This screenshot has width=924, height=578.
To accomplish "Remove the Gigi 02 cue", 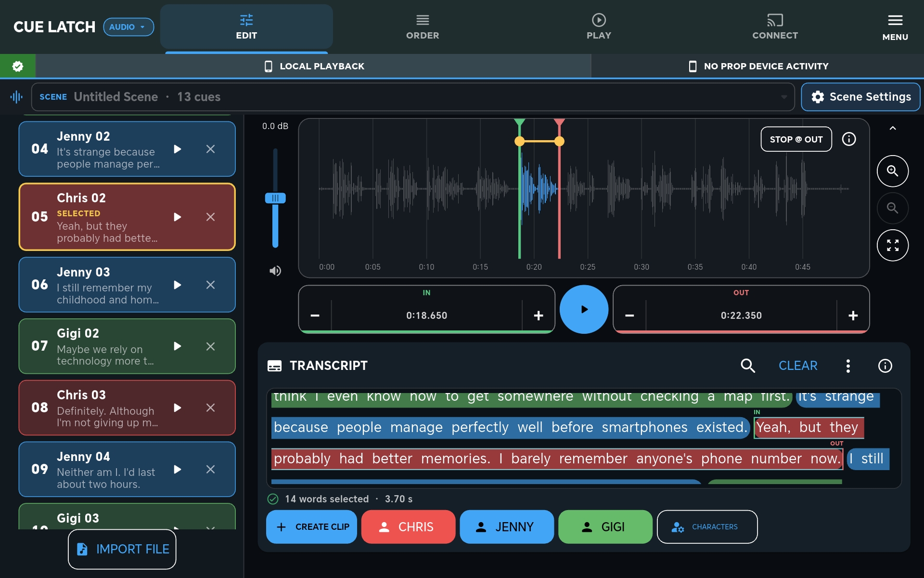I will 210,346.
